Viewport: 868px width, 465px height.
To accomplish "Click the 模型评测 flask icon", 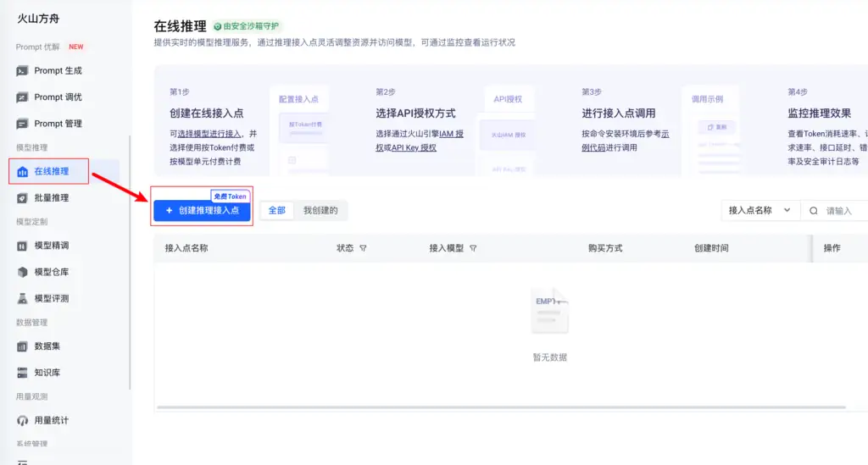I will (x=22, y=299).
